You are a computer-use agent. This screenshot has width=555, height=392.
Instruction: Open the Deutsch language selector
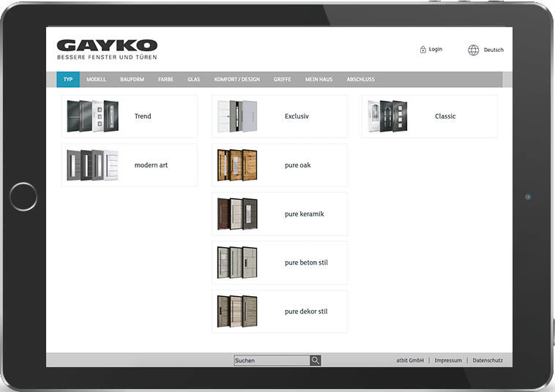(493, 50)
